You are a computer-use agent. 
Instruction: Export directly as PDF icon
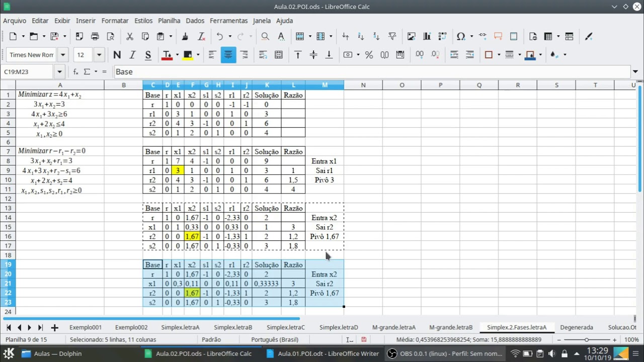tap(79, 36)
